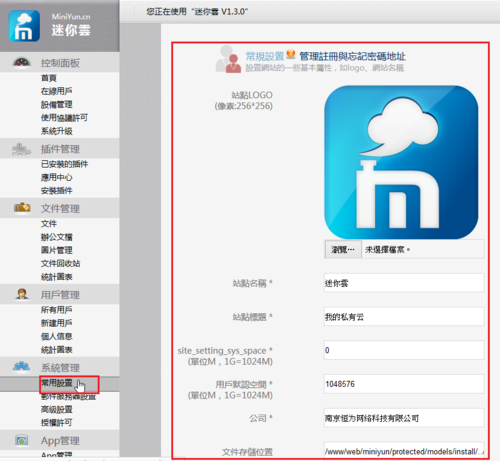Click the 站點標題 input field
500x461 pixels.
(x=404, y=316)
